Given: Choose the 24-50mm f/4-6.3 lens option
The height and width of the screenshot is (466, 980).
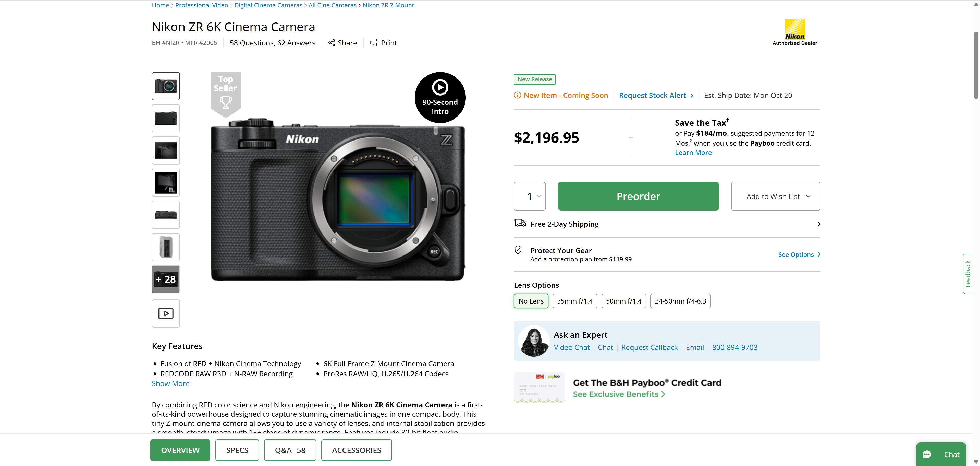Looking at the screenshot, I should click(680, 301).
